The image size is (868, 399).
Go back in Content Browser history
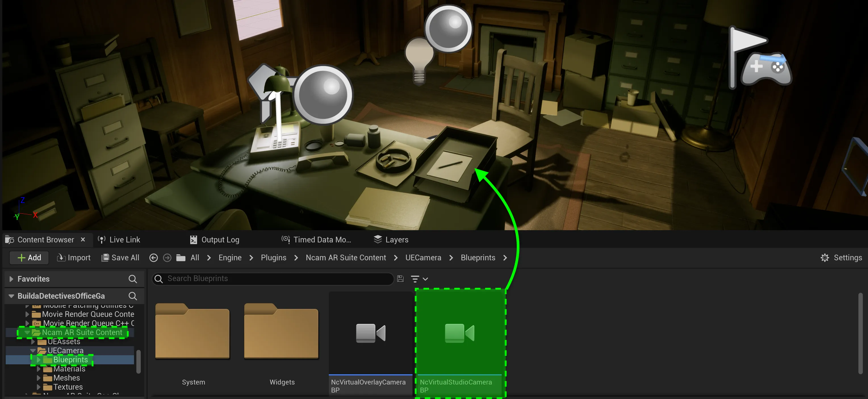point(153,258)
